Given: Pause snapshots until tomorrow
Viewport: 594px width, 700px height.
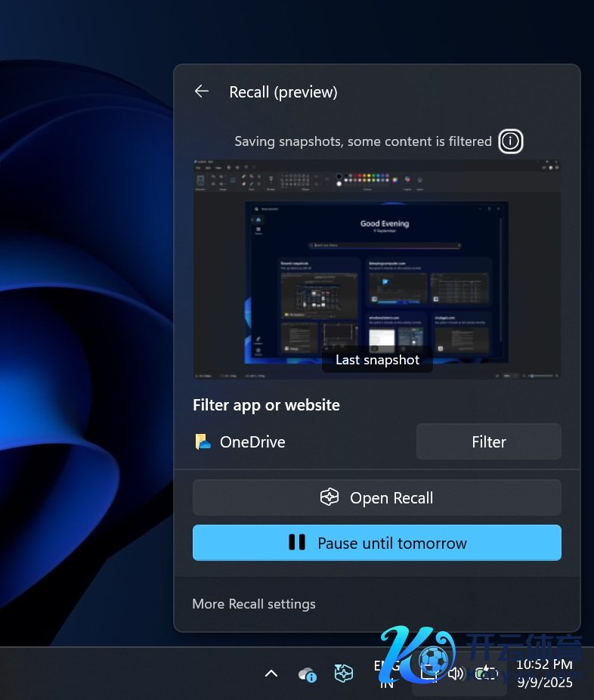Looking at the screenshot, I should click(376, 543).
